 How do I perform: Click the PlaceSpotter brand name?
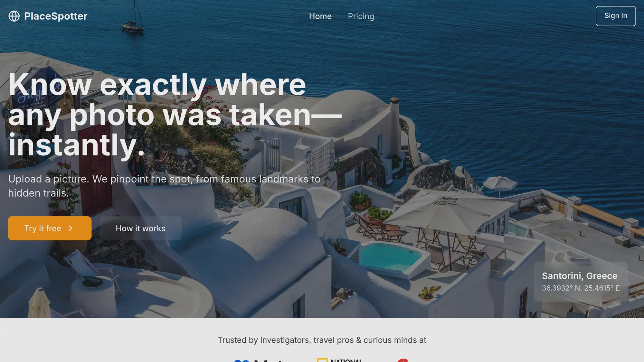click(x=56, y=16)
